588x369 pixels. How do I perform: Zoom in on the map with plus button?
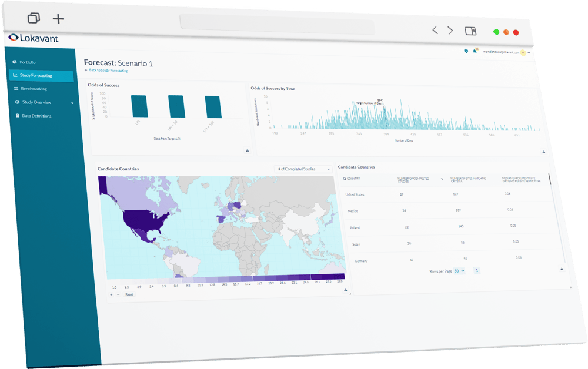click(x=112, y=294)
